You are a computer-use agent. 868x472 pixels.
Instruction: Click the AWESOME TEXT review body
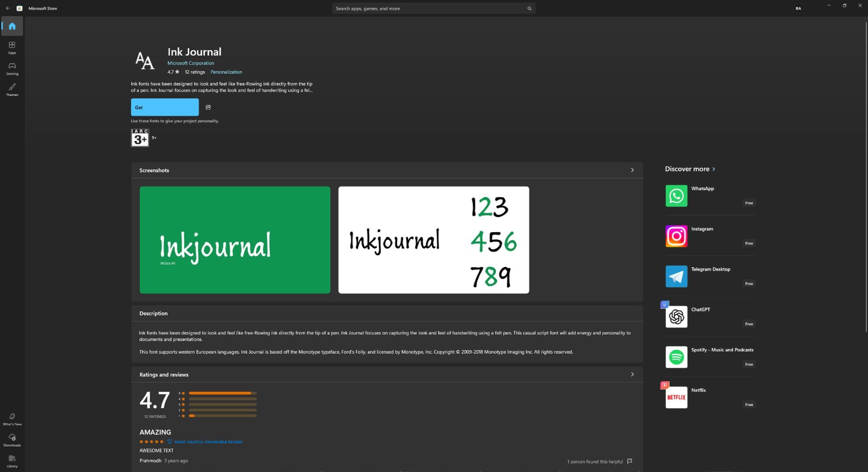pyautogui.click(x=156, y=450)
